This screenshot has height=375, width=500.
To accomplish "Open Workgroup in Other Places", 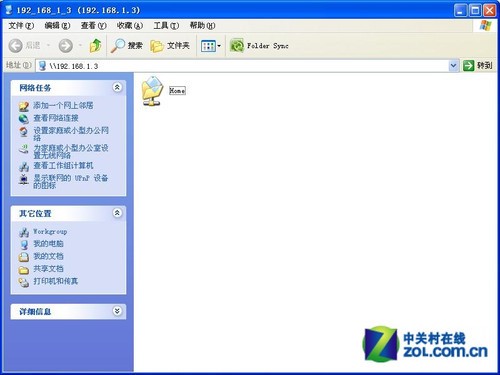I will click(50, 231).
